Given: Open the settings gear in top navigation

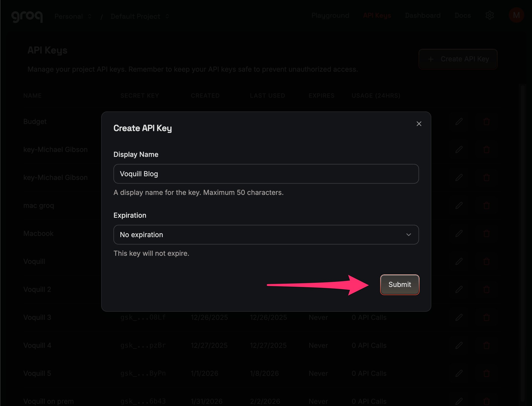Looking at the screenshot, I should (x=490, y=15).
